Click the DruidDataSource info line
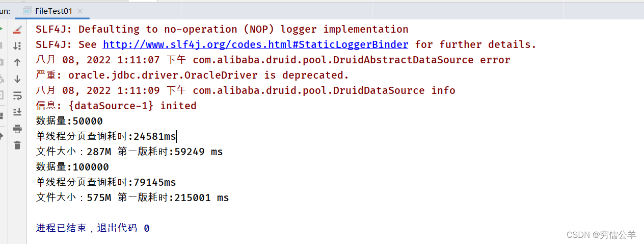 246,90
